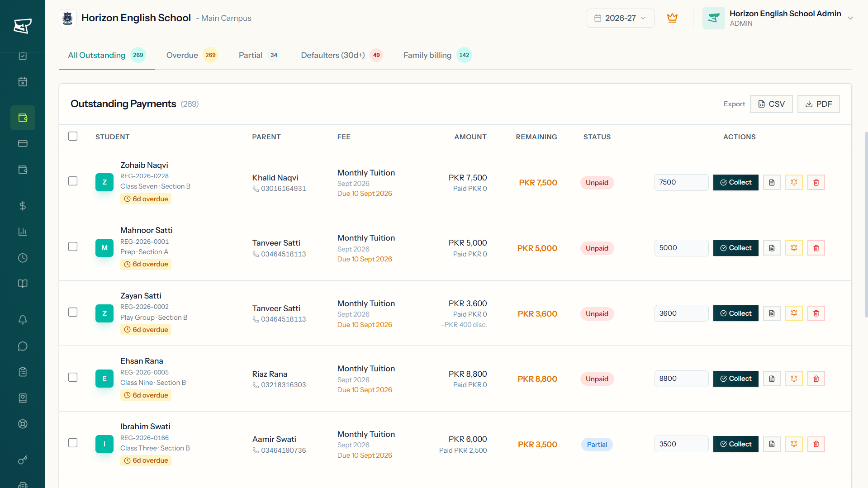Expand the Horizon English School Admin account menu
Screen dimensions: 868x488
[778, 18]
